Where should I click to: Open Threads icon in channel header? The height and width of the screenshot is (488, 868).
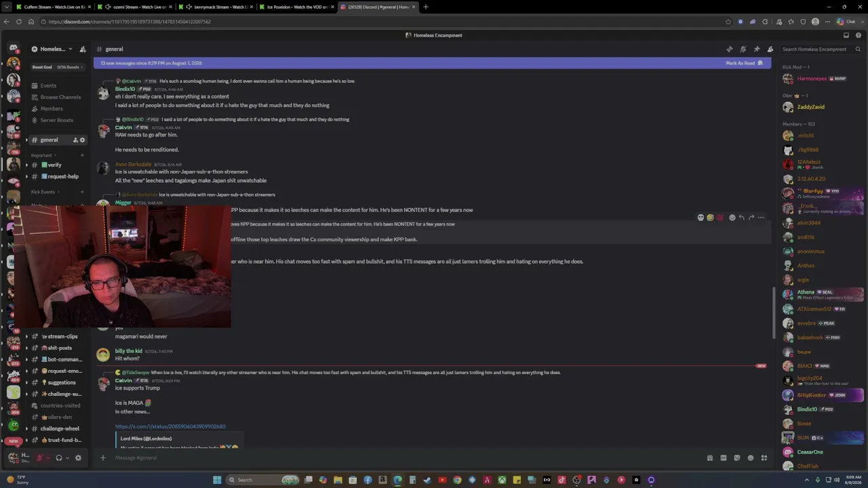[x=730, y=49]
